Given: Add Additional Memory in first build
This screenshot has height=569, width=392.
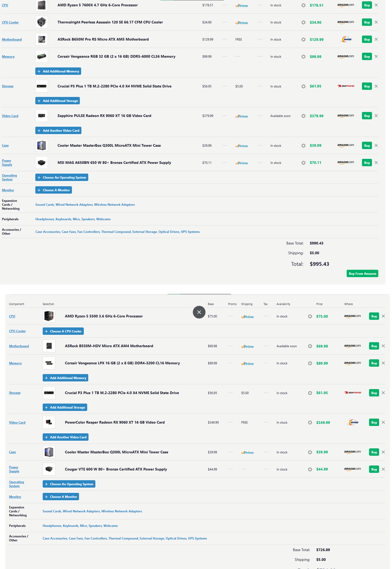Looking at the screenshot, I should pos(58,71).
